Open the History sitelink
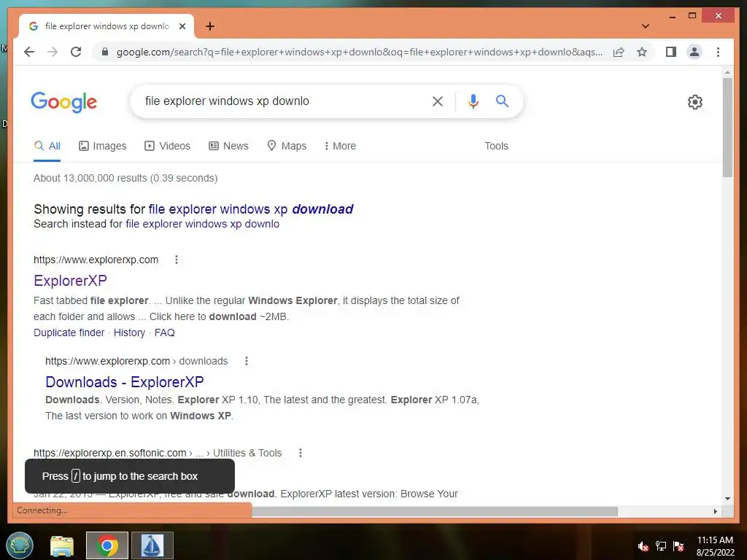The width and height of the screenshot is (747, 560). 129,332
